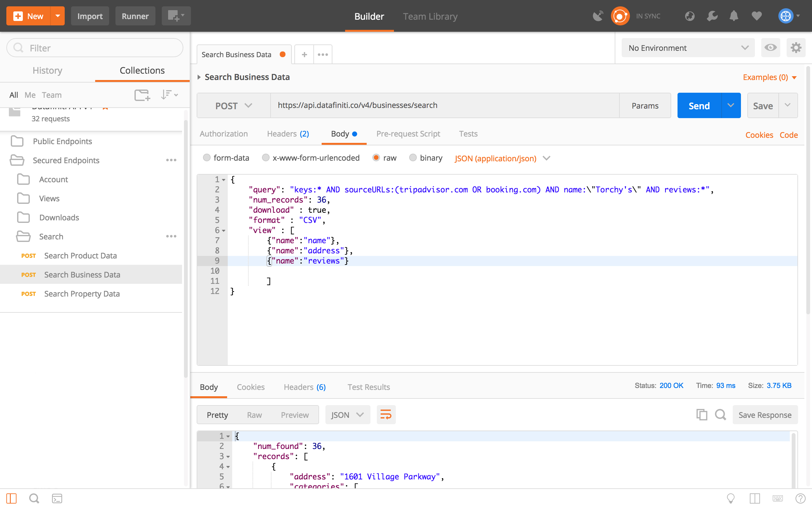Open the request Headers (2) tab
This screenshot has height=508, width=812.
click(x=288, y=134)
